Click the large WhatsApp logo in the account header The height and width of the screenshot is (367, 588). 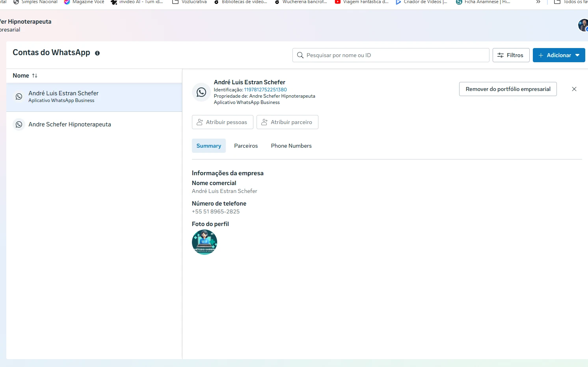pyautogui.click(x=201, y=92)
